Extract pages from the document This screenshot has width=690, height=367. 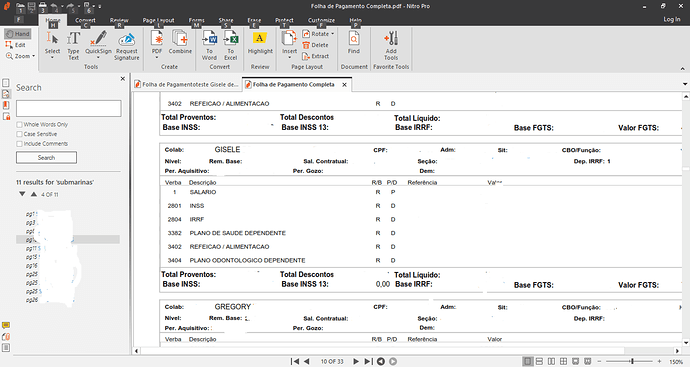pos(316,56)
